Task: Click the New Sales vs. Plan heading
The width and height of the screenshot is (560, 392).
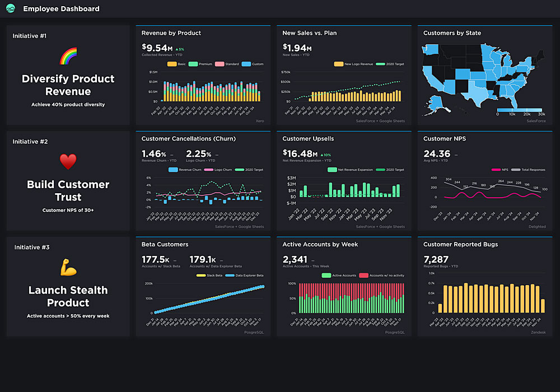Action: 309,33
